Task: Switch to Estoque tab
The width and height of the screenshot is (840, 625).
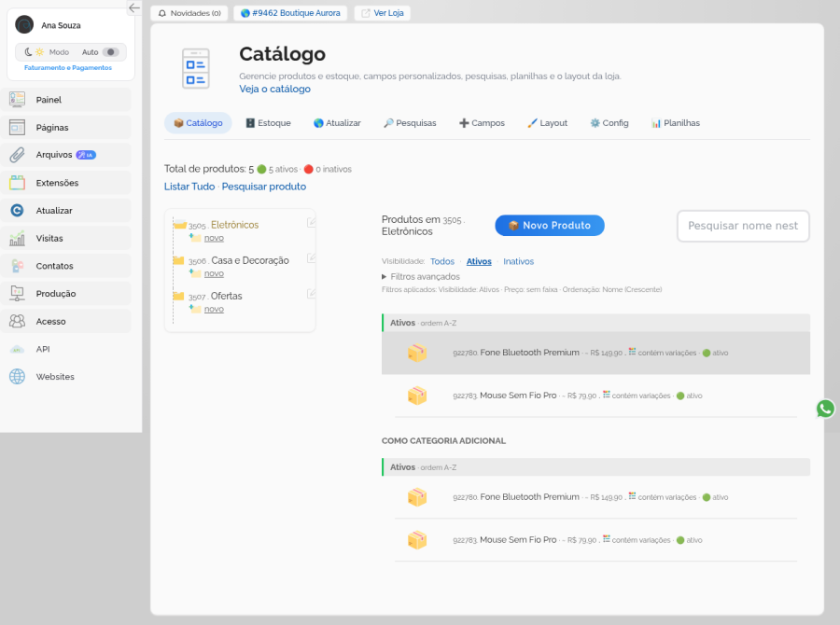Action: click(268, 123)
